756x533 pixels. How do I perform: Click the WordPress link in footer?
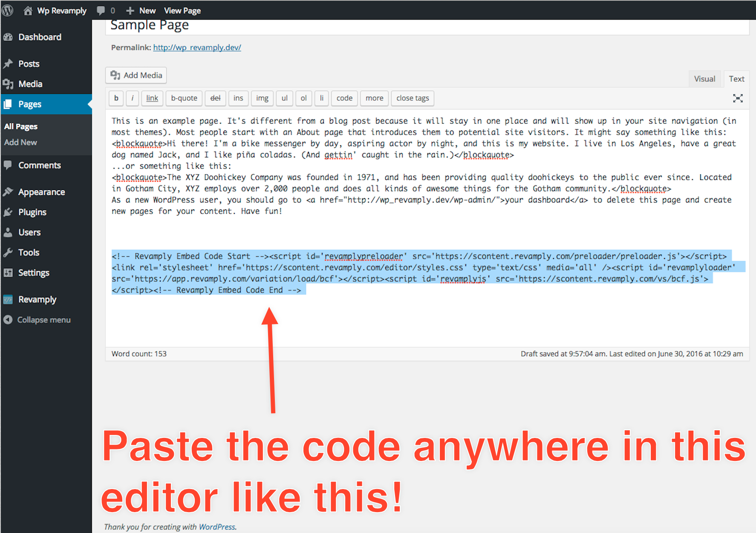click(217, 527)
